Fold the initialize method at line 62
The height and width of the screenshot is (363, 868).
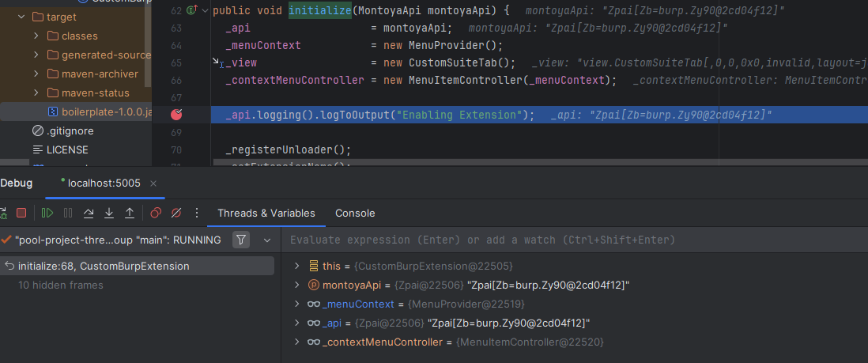pyautogui.click(x=205, y=10)
